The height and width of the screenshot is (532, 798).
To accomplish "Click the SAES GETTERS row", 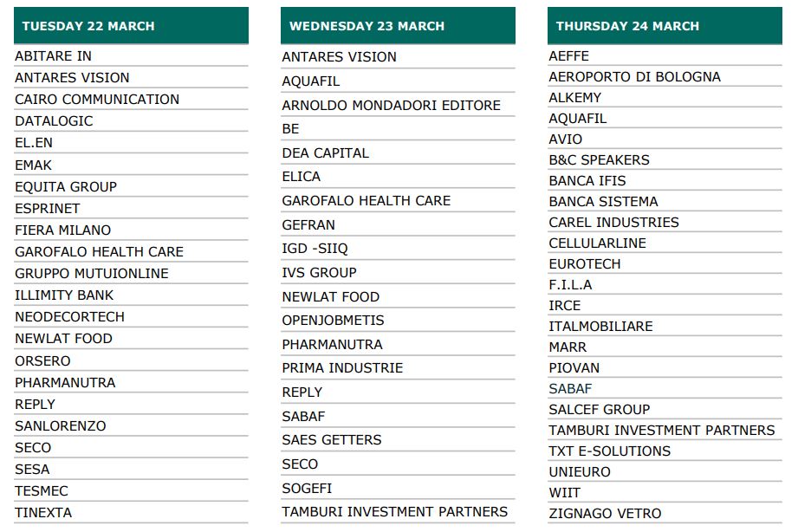I will tap(331, 439).
